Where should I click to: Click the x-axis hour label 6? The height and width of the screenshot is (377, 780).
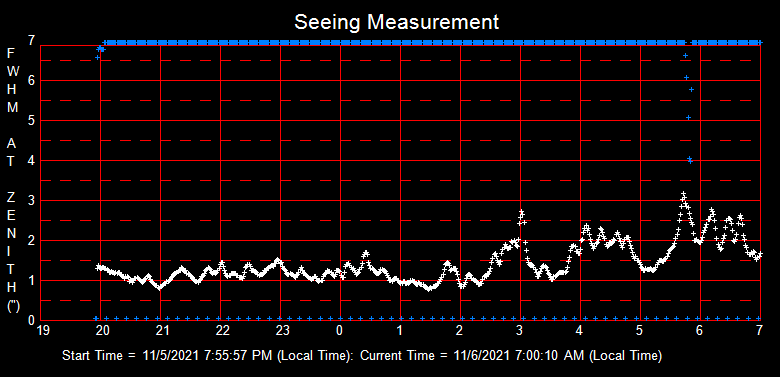(x=699, y=331)
